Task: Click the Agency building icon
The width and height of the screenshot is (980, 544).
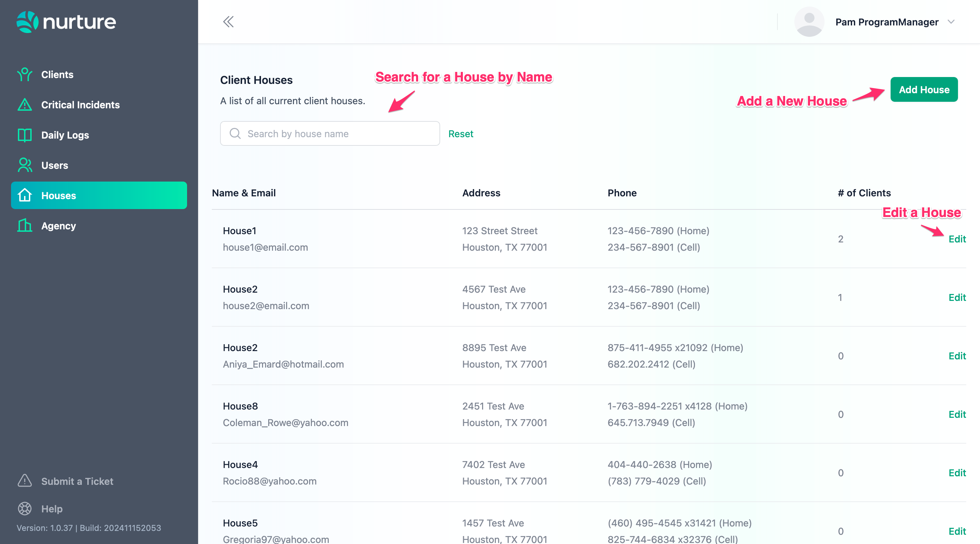Action: 25,226
